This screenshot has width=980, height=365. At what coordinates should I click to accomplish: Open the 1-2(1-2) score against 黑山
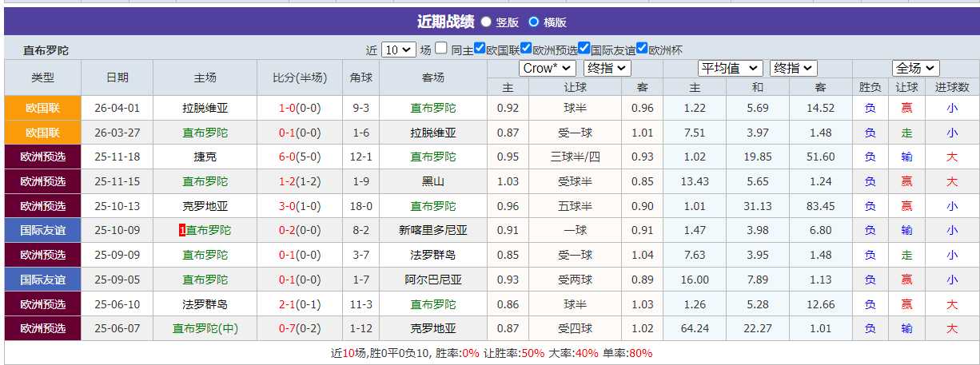pyautogui.click(x=300, y=181)
